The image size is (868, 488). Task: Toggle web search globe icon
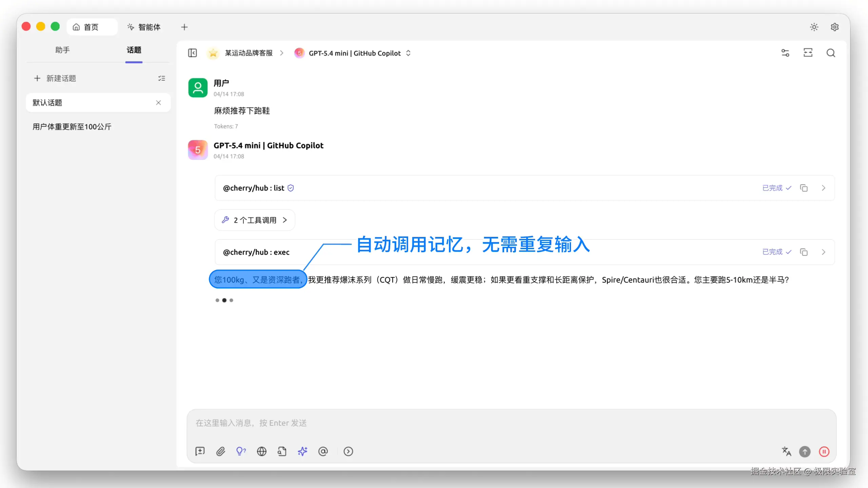click(x=261, y=451)
